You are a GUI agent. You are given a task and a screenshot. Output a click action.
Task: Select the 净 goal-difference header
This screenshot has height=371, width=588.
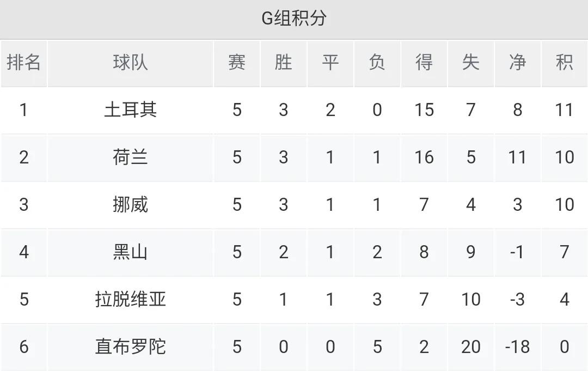517,63
